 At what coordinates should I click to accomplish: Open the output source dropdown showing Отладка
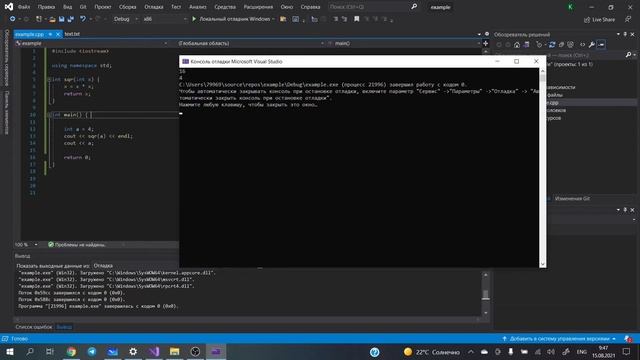[135, 266]
